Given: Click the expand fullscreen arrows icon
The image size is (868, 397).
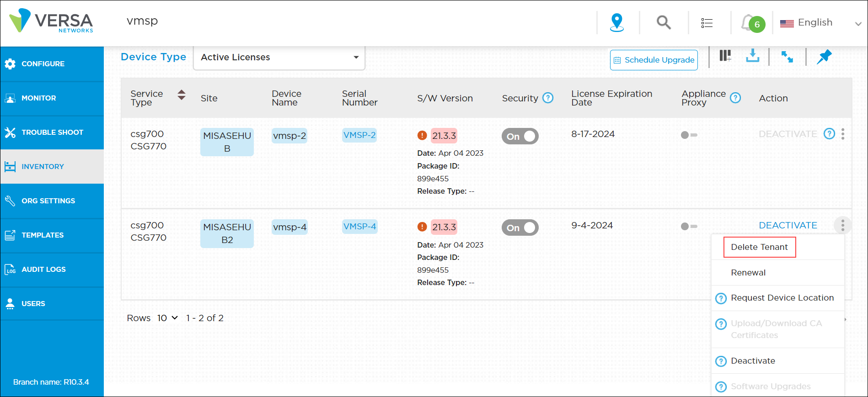Looking at the screenshot, I should click(x=787, y=57).
